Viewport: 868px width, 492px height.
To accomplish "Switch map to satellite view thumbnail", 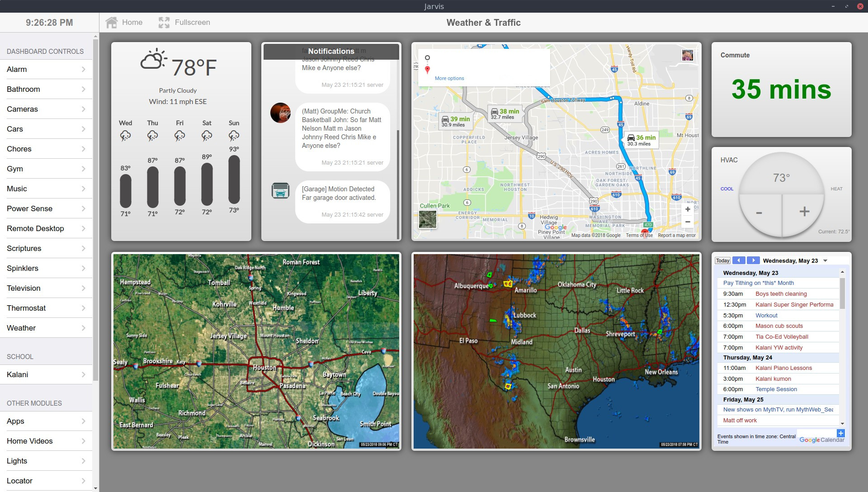I will click(x=428, y=220).
